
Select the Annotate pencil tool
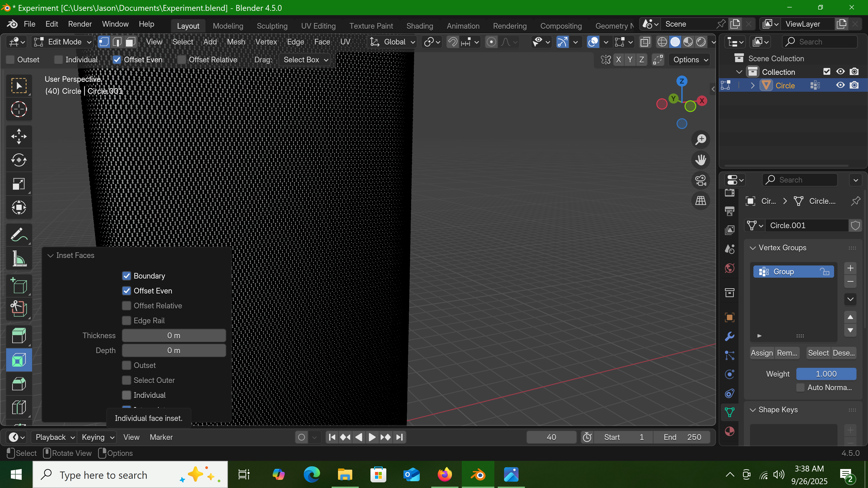coord(19,235)
